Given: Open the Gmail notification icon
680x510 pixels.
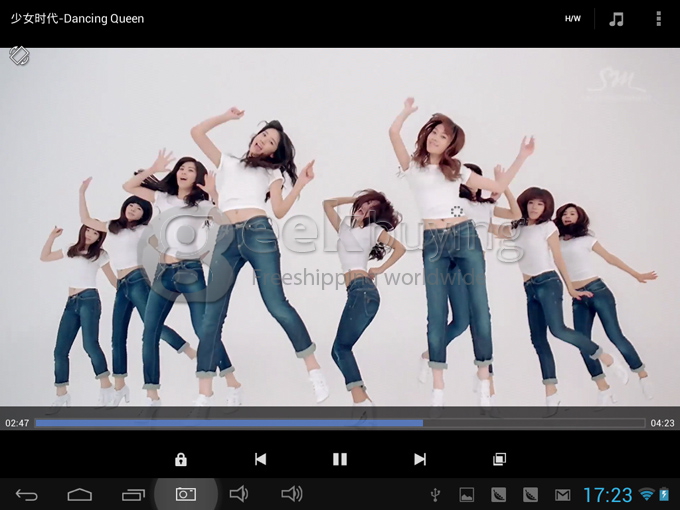Looking at the screenshot, I should [x=562, y=494].
